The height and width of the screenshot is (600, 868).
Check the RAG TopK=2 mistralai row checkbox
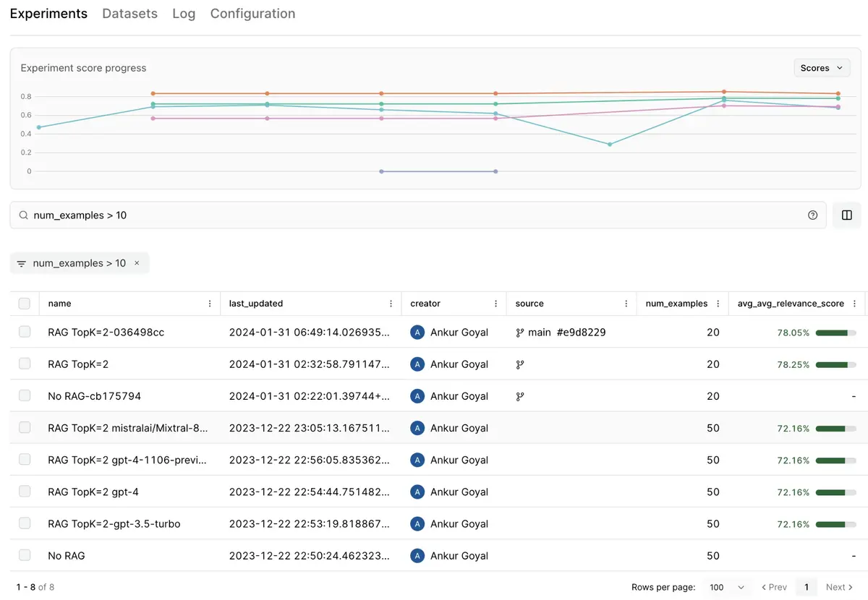(25, 427)
